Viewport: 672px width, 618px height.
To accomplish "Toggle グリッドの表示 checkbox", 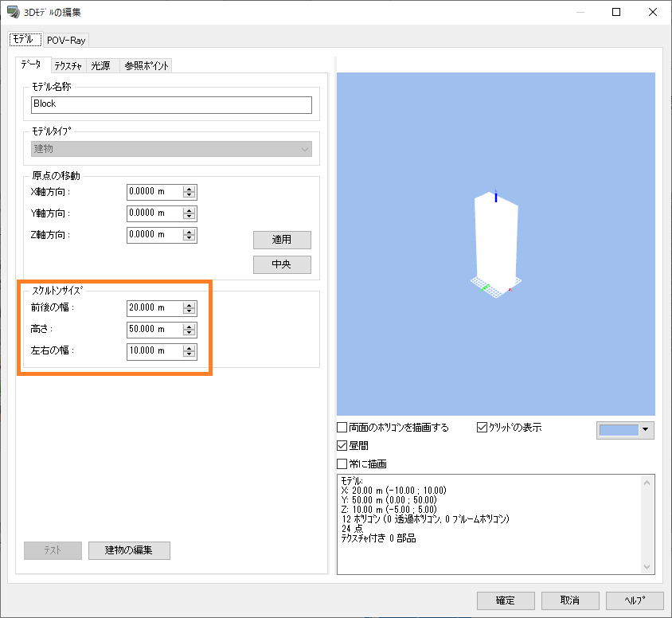I will click(x=482, y=428).
